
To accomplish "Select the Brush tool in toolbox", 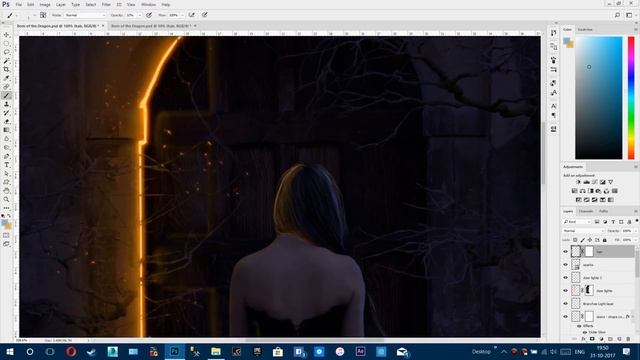I will click(6, 96).
